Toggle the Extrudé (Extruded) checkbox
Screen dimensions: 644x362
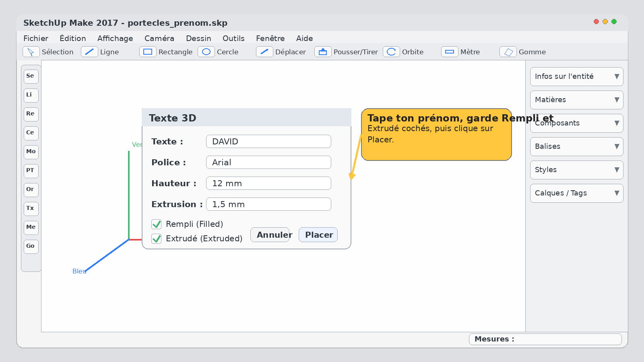coord(157,239)
